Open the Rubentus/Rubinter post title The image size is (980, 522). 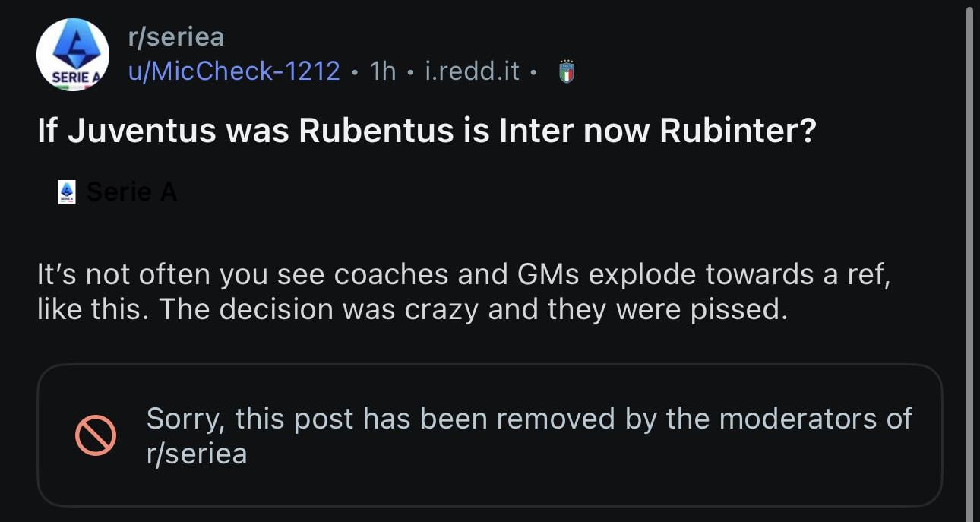click(426, 131)
